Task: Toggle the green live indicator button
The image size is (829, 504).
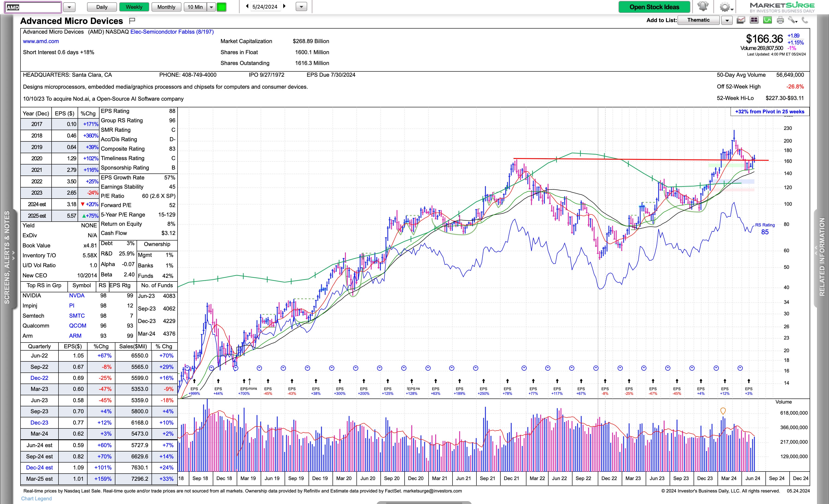Action: 221,7
